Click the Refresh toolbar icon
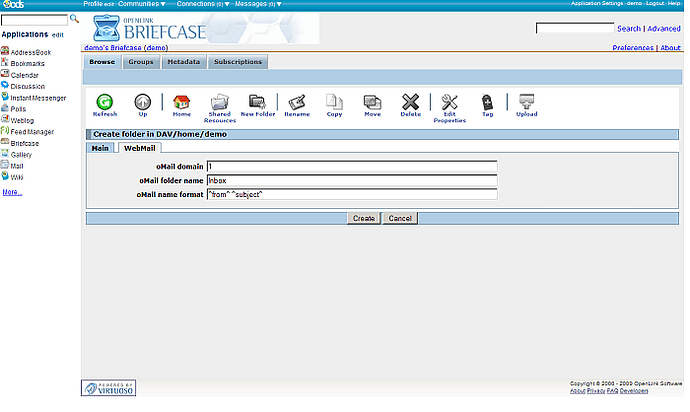The image size is (690, 412). coord(105,102)
